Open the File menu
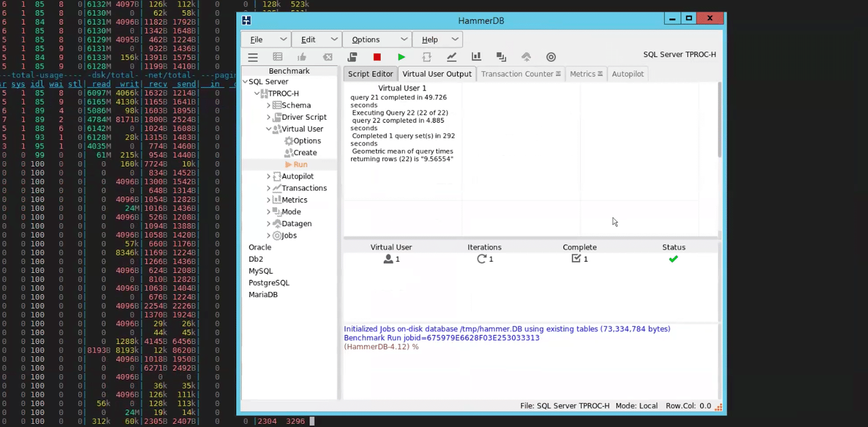Viewport: 868px width, 427px height. tap(266, 39)
